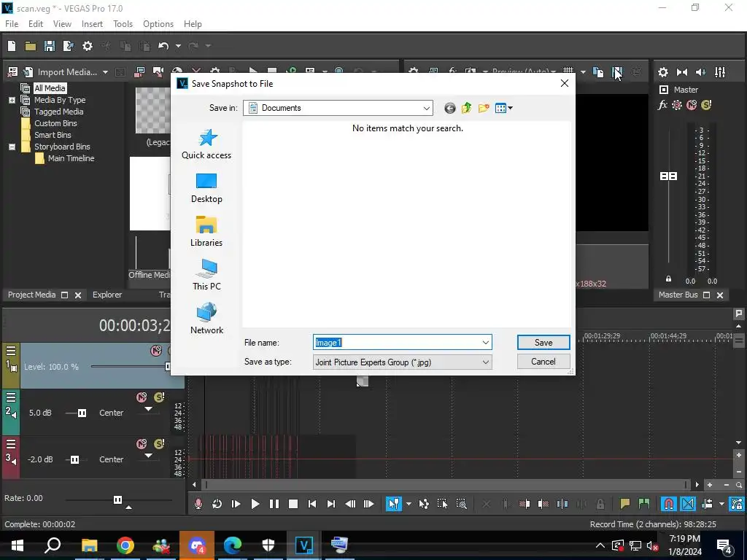Screen dimensions: 747x560
Task: Click Go to End transport button
Action: click(331, 504)
